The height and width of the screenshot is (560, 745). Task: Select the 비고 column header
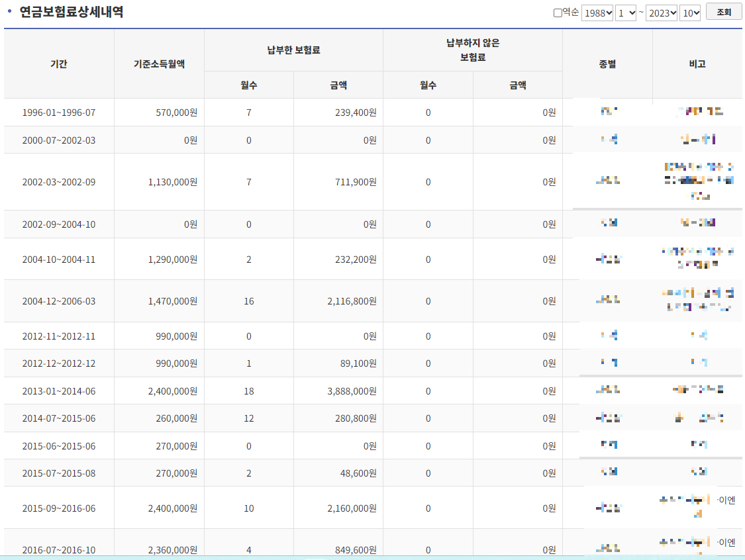[x=697, y=64]
